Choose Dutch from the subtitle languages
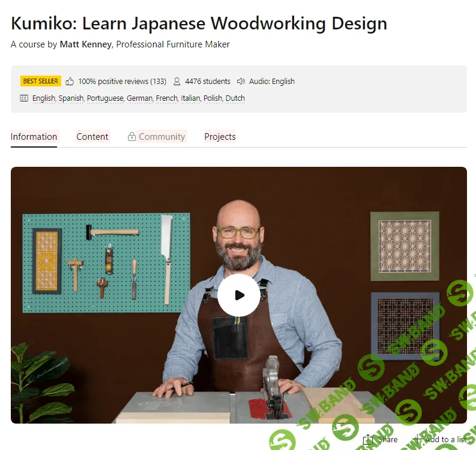The height and width of the screenshot is (450, 476). pyautogui.click(x=235, y=98)
